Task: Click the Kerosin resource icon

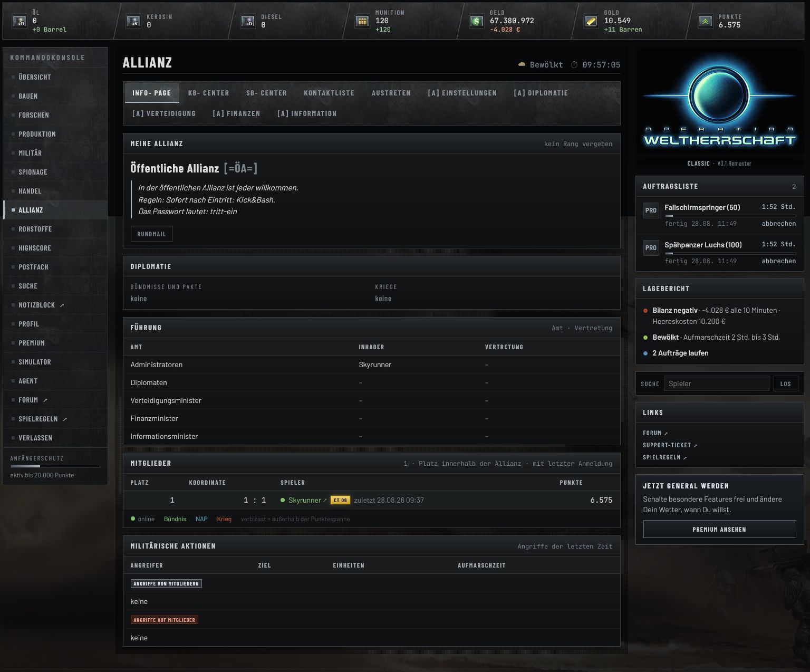Action: [x=133, y=21]
